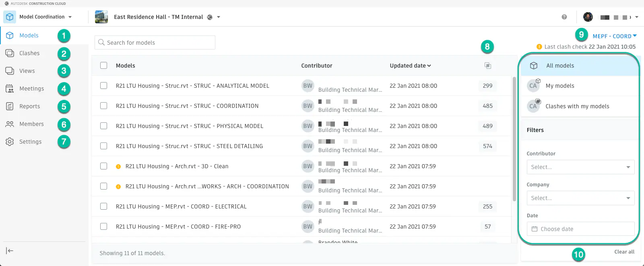Click Clear all filters
The image size is (644, 266).
pyautogui.click(x=624, y=252)
